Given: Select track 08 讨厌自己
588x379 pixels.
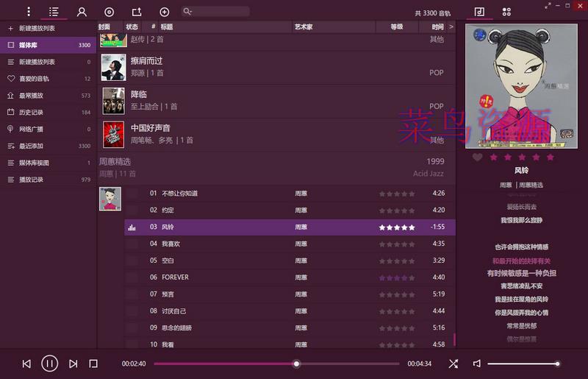Looking at the screenshot, I should click(290, 311).
